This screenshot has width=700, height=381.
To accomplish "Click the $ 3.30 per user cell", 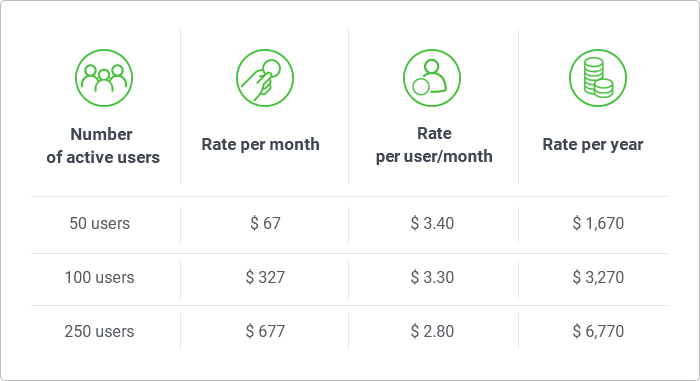I will coord(432,277).
